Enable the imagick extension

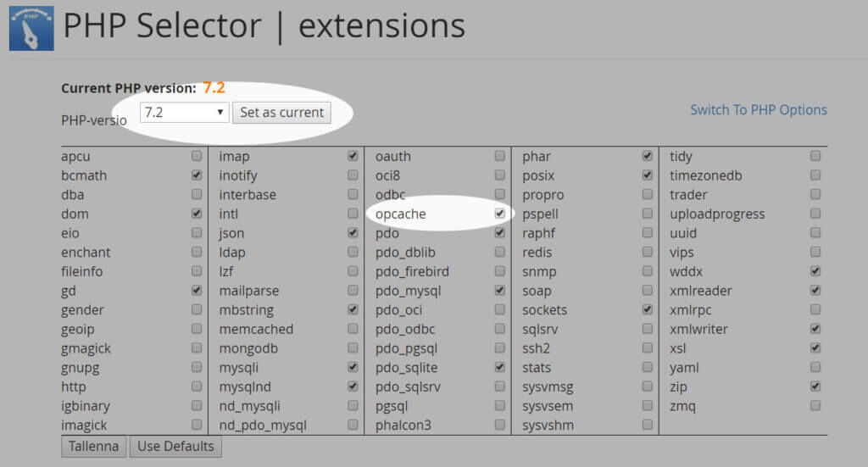tap(197, 425)
